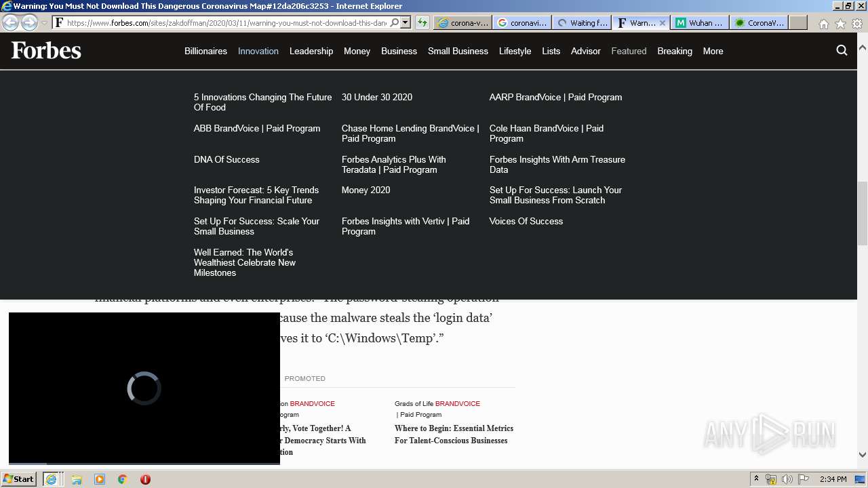This screenshot has height=488, width=868.
Task: Expand the address bar URL dropdown
Action: coord(406,22)
